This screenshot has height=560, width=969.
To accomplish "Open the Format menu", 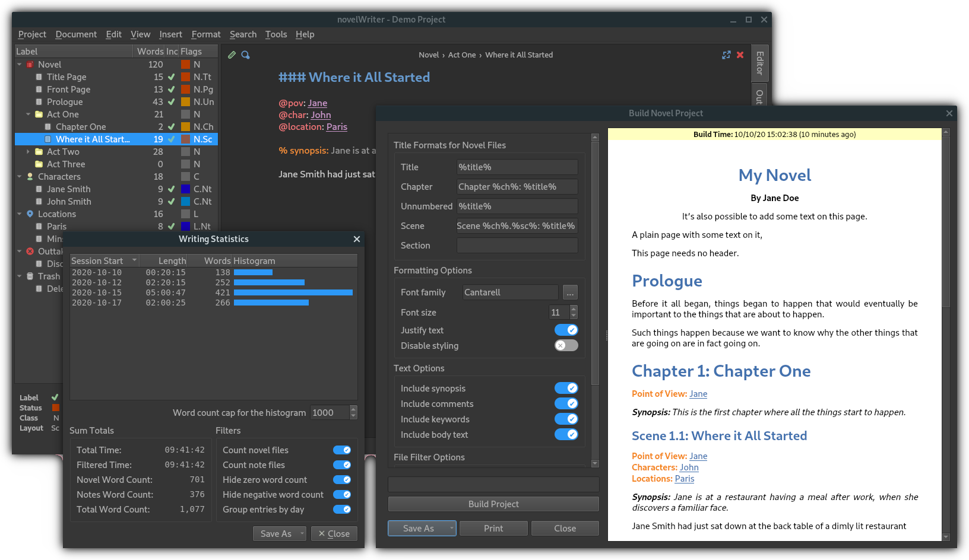I will [x=206, y=34].
